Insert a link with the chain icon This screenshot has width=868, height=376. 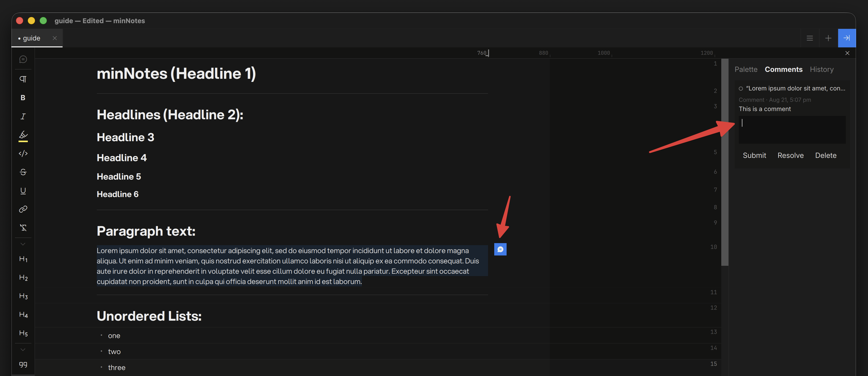click(x=23, y=209)
